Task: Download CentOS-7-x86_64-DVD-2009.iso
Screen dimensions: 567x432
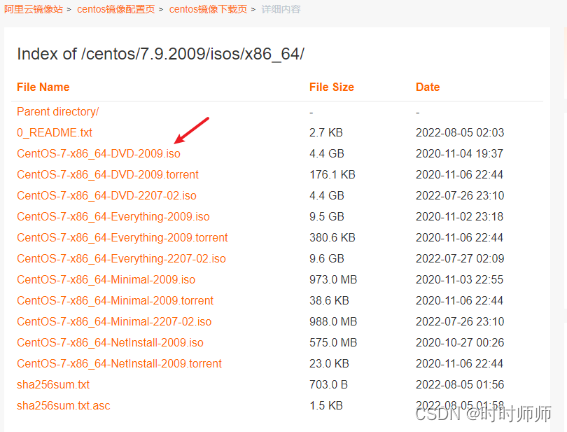Action: (99, 154)
